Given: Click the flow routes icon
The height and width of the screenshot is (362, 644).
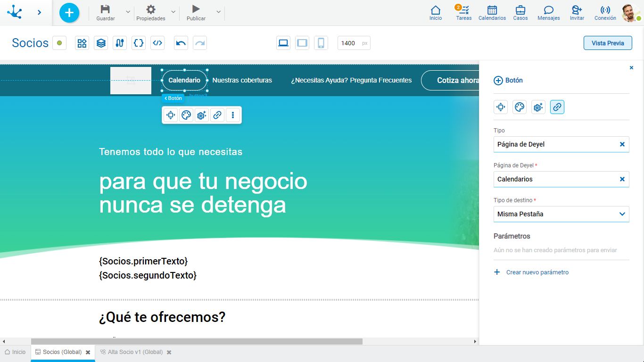Looking at the screenshot, I should point(120,43).
